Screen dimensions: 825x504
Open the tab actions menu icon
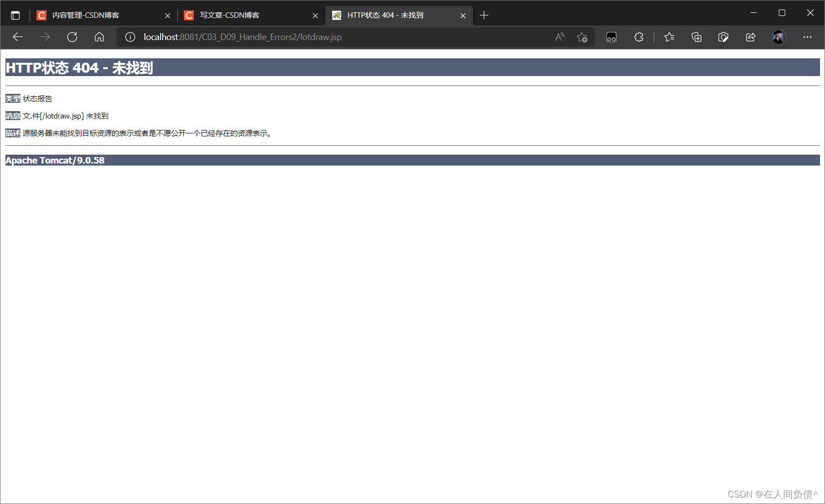pos(15,15)
